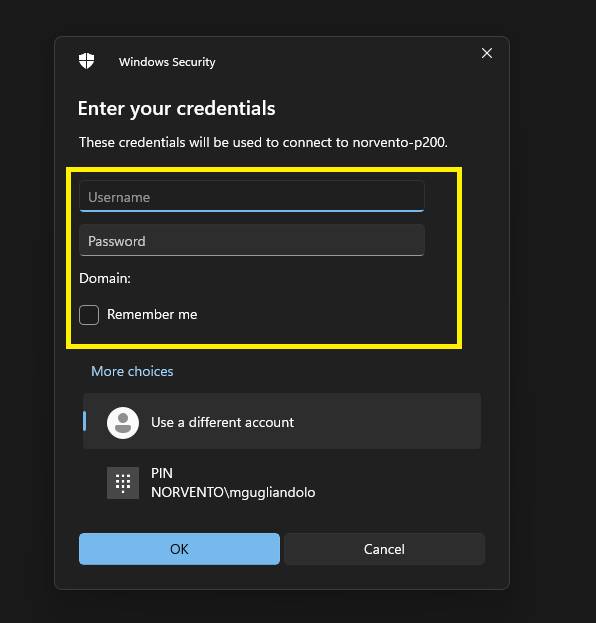The width and height of the screenshot is (596, 623).
Task: Focus the Username input field
Action: pyautogui.click(x=252, y=196)
